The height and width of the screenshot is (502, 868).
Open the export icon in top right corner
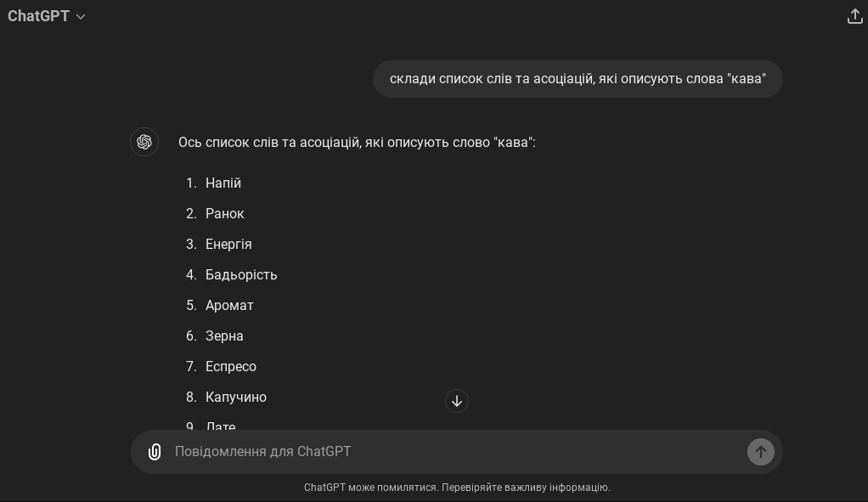point(854,16)
